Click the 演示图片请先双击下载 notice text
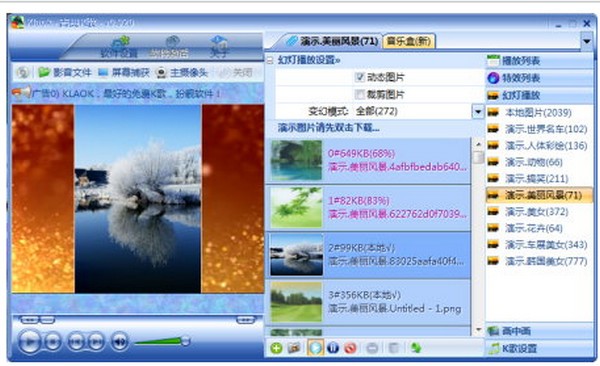The image size is (600, 366). pyautogui.click(x=328, y=127)
